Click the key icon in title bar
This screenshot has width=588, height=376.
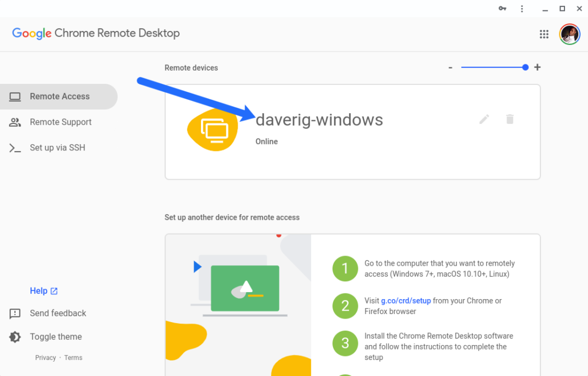502,9
